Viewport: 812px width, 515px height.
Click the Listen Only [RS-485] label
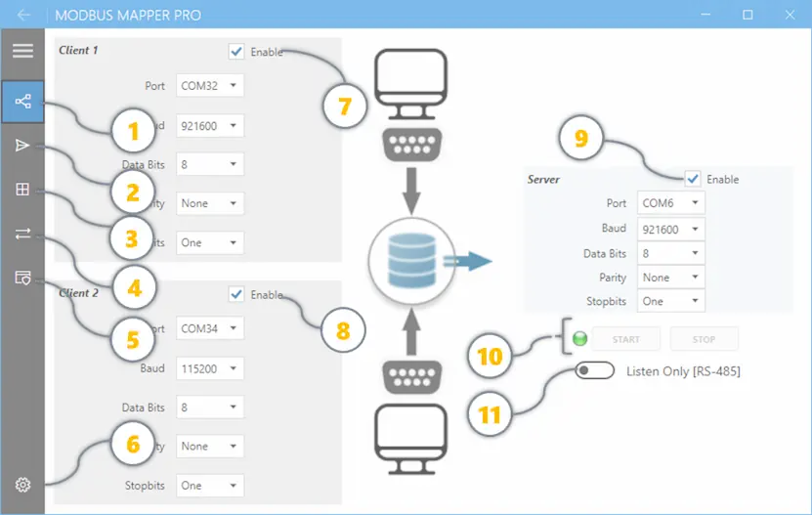click(x=683, y=371)
